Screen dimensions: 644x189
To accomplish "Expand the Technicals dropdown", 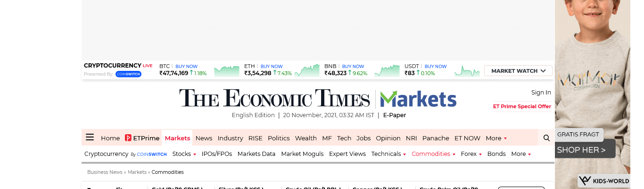I will (x=405, y=155).
